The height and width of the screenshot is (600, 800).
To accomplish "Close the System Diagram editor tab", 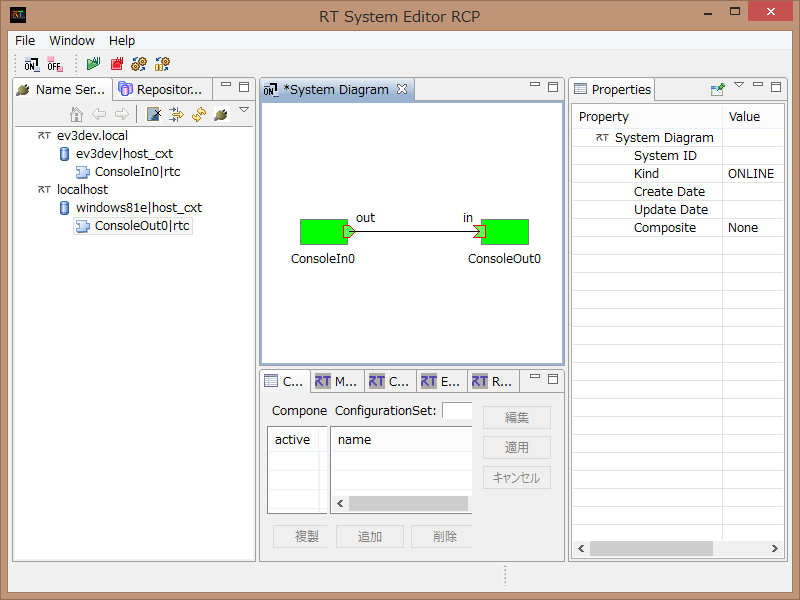I will pyautogui.click(x=402, y=89).
